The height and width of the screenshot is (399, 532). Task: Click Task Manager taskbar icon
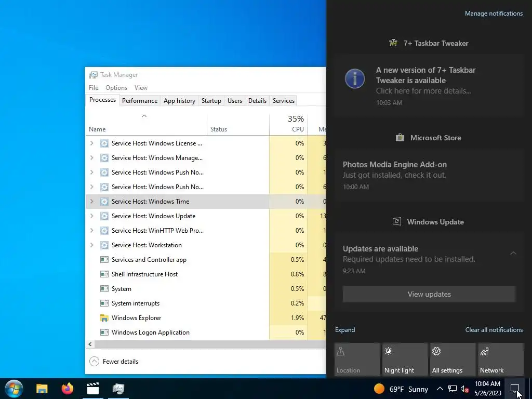[x=118, y=389]
